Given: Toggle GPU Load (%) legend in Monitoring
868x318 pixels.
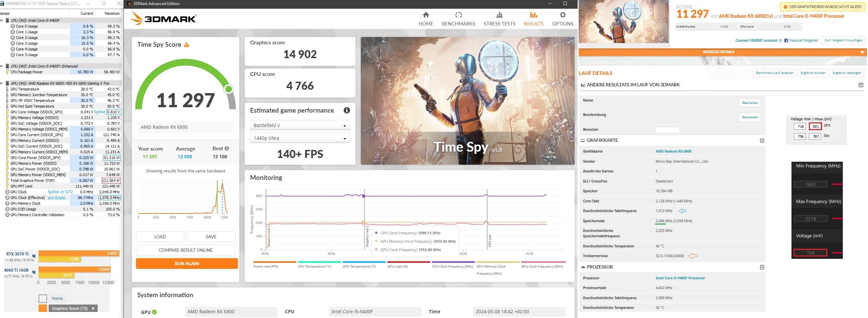Looking at the screenshot, I should (x=409, y=264).
